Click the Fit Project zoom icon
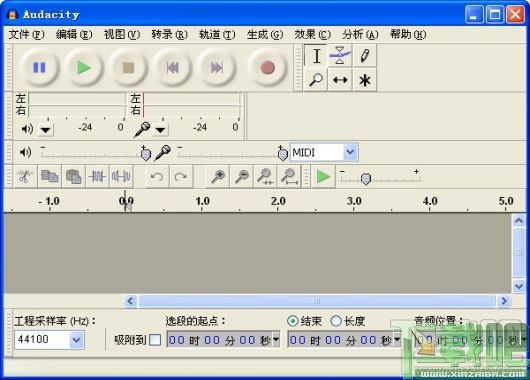The image size is (530, 380). click(289, 176)
